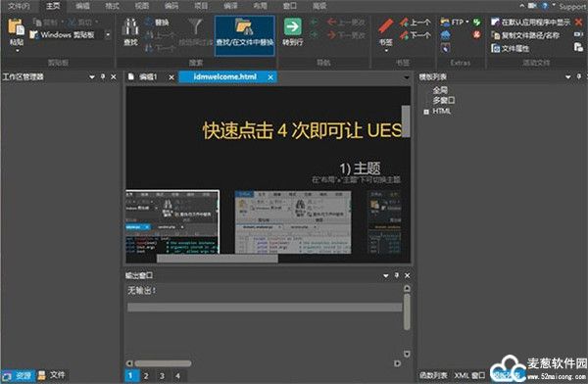Screen dimensions: 588x384
Task: Click the green circular icon beside FTP
Action: 476,23
